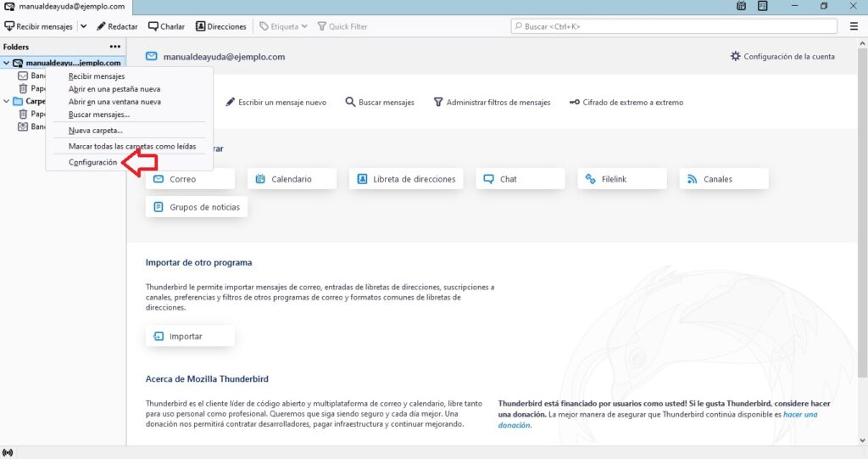Click the Recibir mensajes toolbar button
868x459 pixels.
click(x=38, y=26)
